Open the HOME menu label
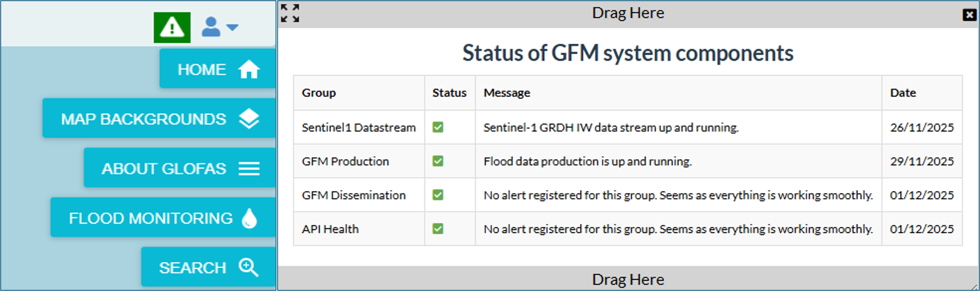 click(x=202, y=70)
